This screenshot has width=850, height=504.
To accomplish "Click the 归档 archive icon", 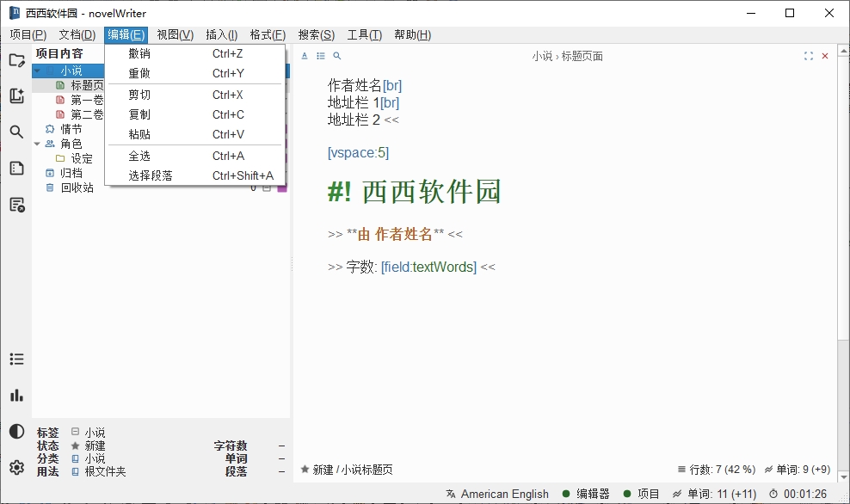I will (x=50, y=173).
